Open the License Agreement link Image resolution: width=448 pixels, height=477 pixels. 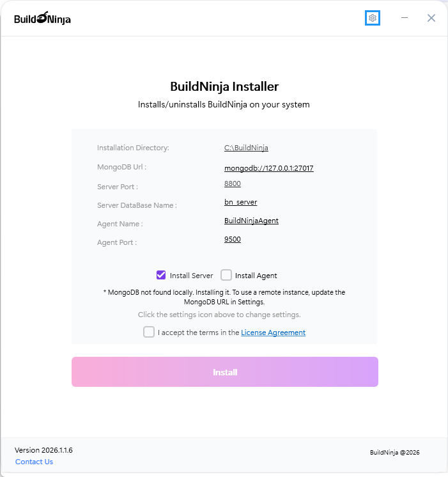[273, 332]
